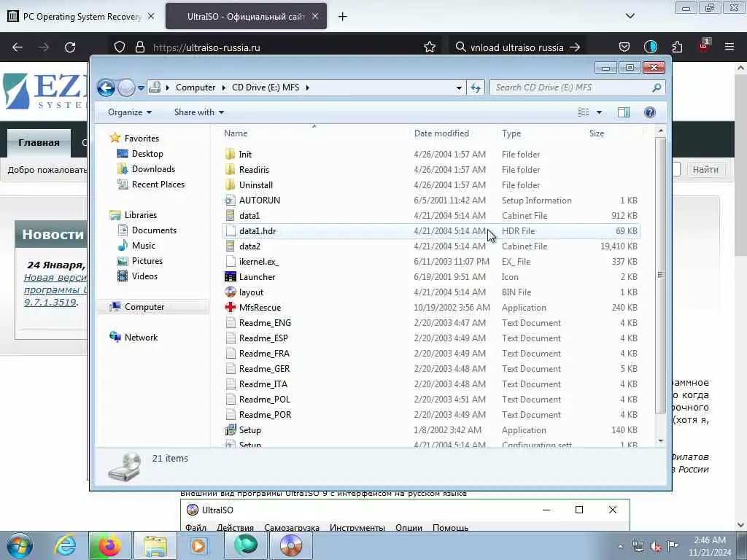
Task: Open Libraries in the navigation pane
Action: (141, 215)
